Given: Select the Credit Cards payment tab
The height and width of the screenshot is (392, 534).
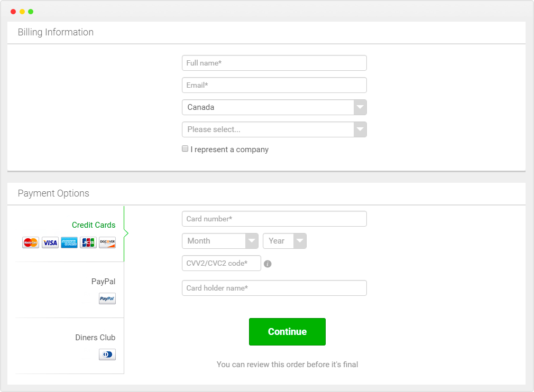Looking at the screenshot, I should click(69, 234).
